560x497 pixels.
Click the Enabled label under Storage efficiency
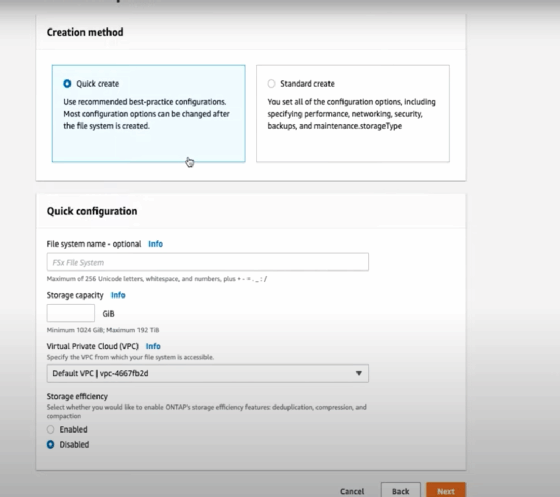pos(73,430)
